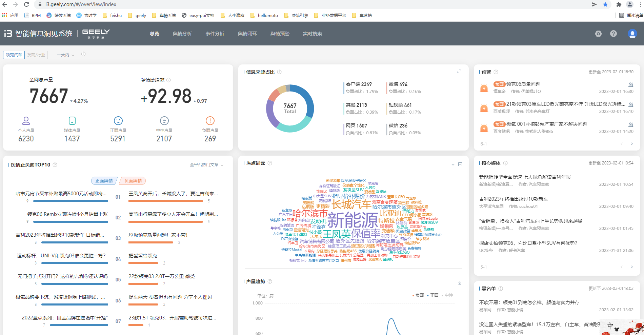Click alert icon for 领克06质量问题
The width and height of the screenshot is (644, 335).
631,84
